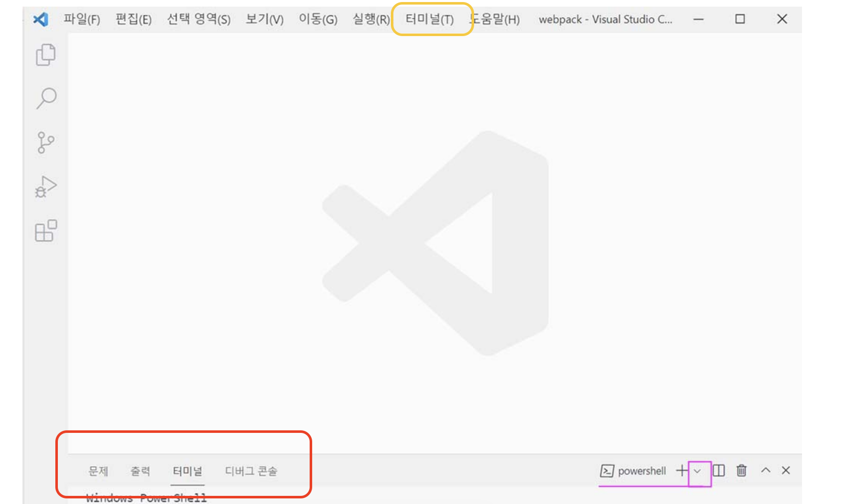Open the terminal launch profile dropdown arrow
Screen dimensions: 868x504
point(697,471)
